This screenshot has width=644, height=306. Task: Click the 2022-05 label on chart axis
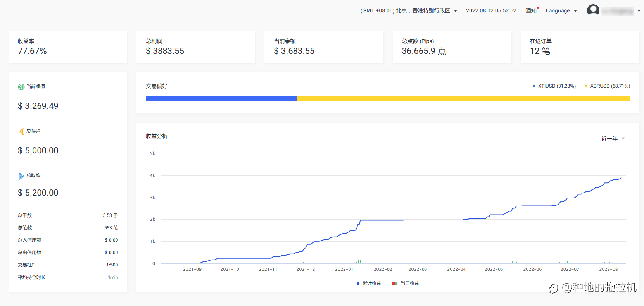coord(494,269)
